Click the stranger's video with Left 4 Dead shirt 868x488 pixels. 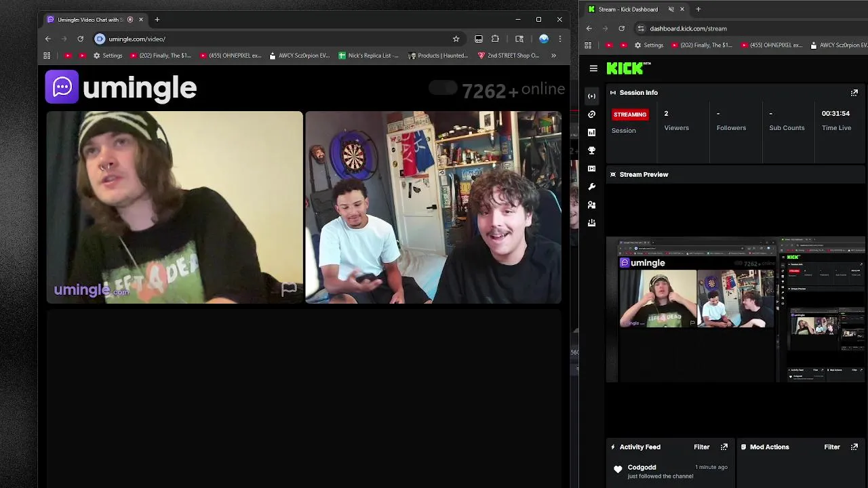click(174, 207)
